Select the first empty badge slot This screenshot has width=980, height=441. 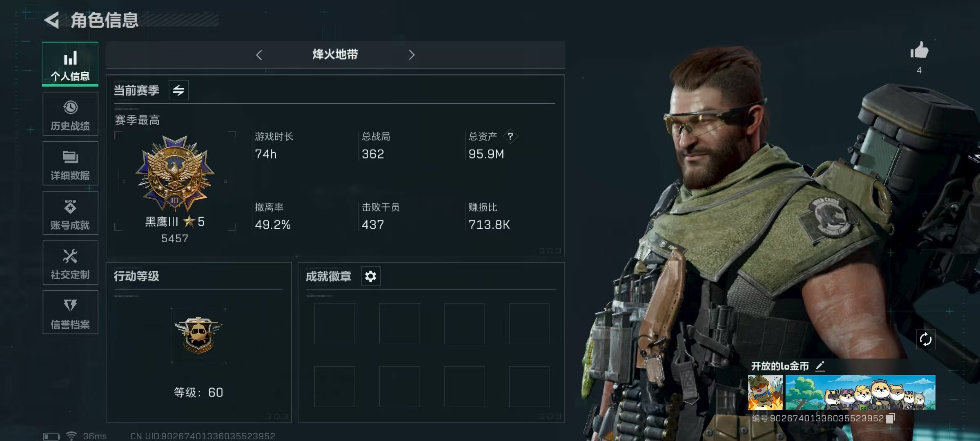coord(334,324)
